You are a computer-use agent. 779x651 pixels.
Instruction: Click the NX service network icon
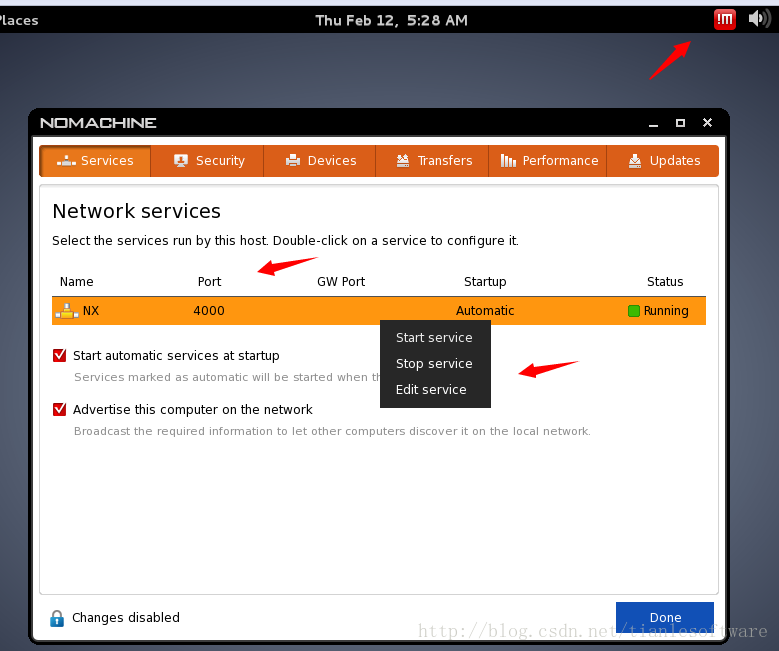click(67, 311)
